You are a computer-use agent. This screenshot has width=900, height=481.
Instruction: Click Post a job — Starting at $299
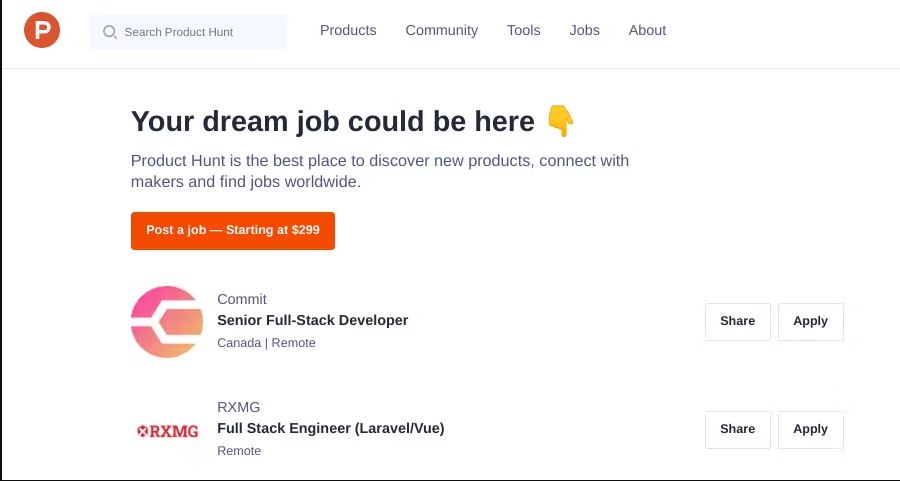(232, 231)
